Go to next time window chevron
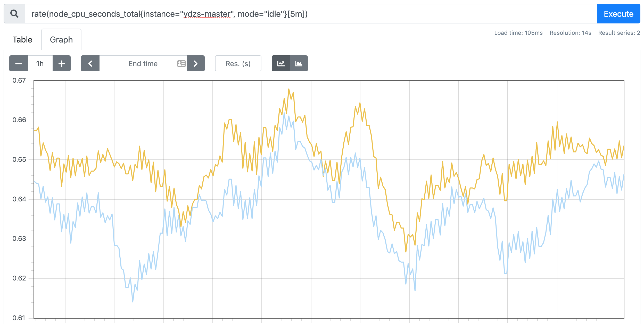The height and width of the screenshot is (324, 644). [196, 63]
